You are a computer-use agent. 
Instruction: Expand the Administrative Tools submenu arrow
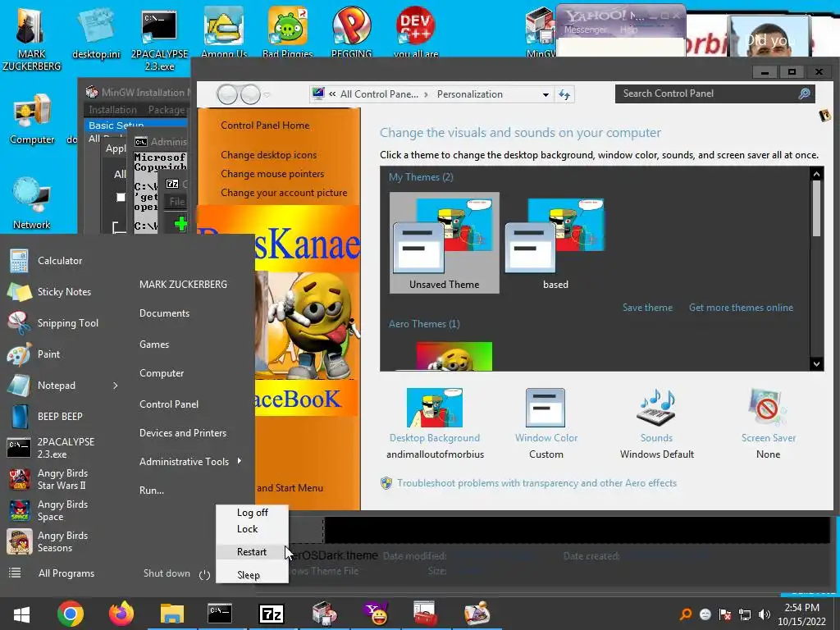(x=240, y=461)
